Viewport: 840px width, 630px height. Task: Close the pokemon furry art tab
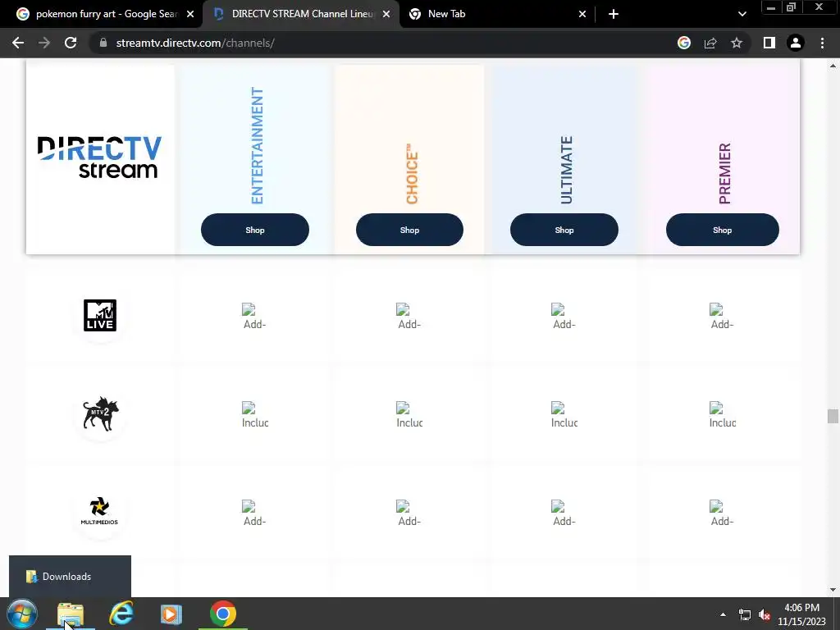[x=190, y=14]
